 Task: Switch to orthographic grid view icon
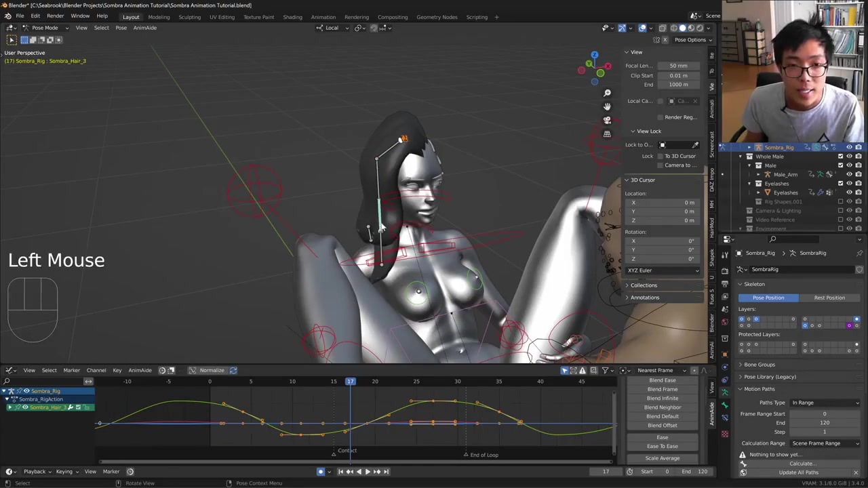click(x=607, y=134)
